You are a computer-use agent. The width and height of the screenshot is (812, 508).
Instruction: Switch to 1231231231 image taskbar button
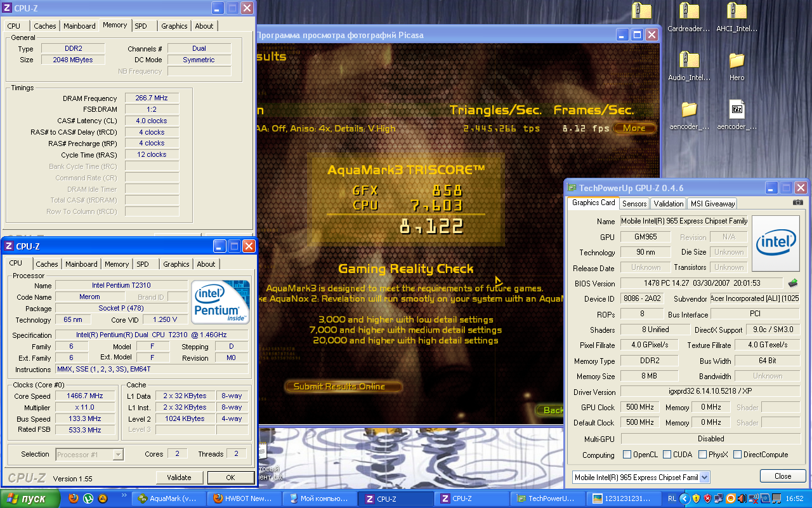pyautogui.click(x=622, y=498)
